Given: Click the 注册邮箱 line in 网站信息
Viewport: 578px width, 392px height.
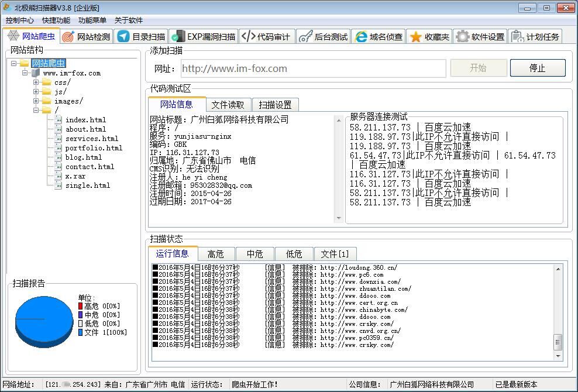Looking at the screenshot, I should point(201,185).
